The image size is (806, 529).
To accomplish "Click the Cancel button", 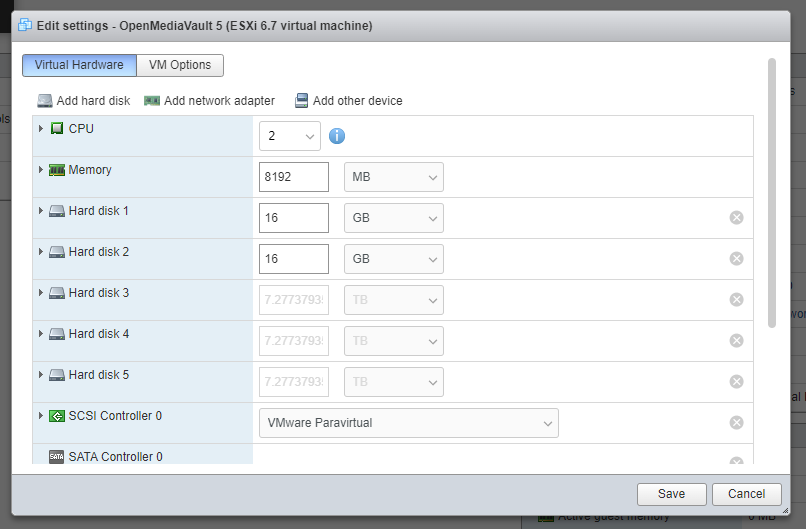I will (746, 494).
